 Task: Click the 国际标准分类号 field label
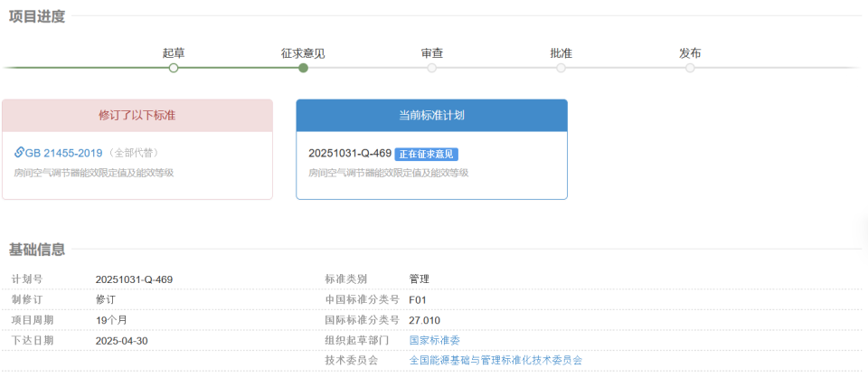(x=362, y=320)
